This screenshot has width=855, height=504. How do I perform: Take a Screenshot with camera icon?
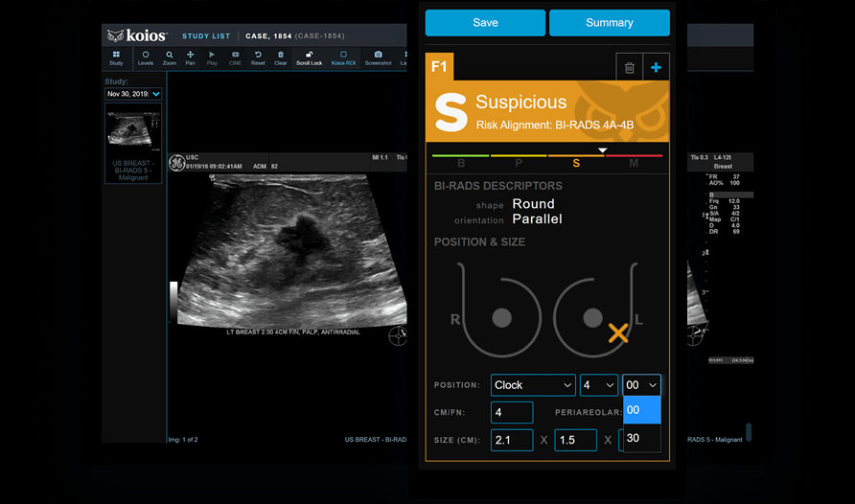coord(378,57)
